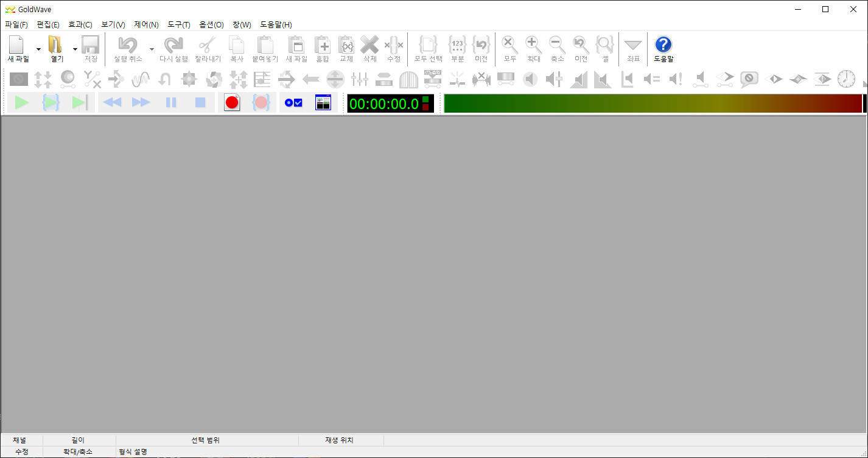Screen dimensions: 868x458
Task: Set selection with the 부분 123 icon
Action: coord(457,49)
